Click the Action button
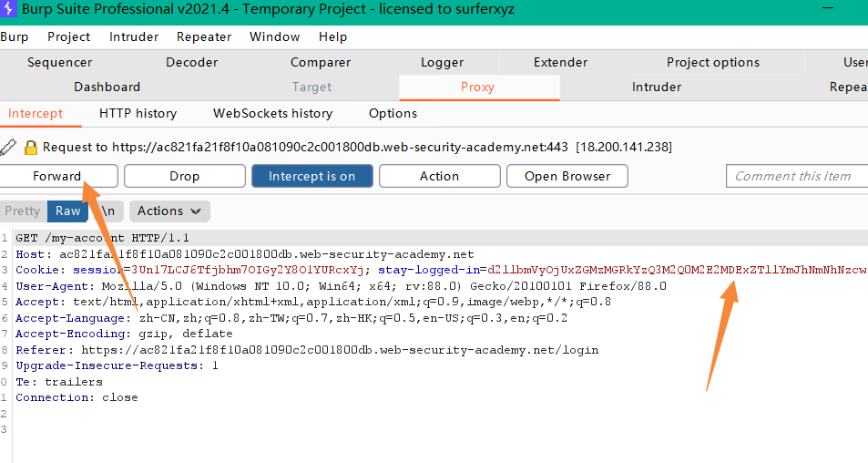This screenshot has height=463, width=868. click(440, 176)
